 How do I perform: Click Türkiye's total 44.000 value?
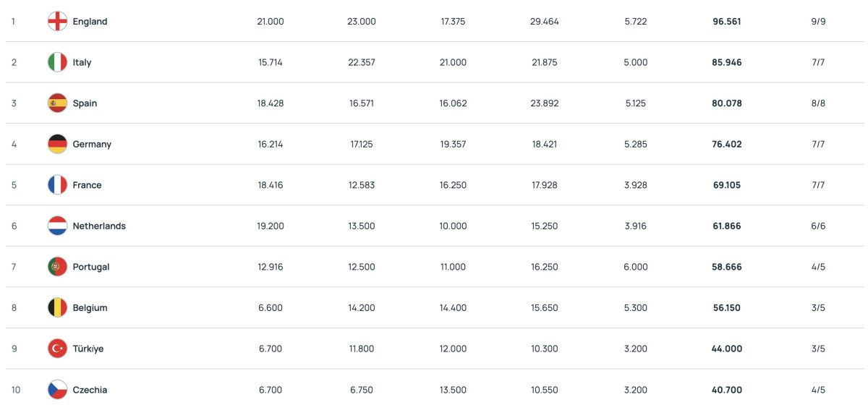pos(727,349)
